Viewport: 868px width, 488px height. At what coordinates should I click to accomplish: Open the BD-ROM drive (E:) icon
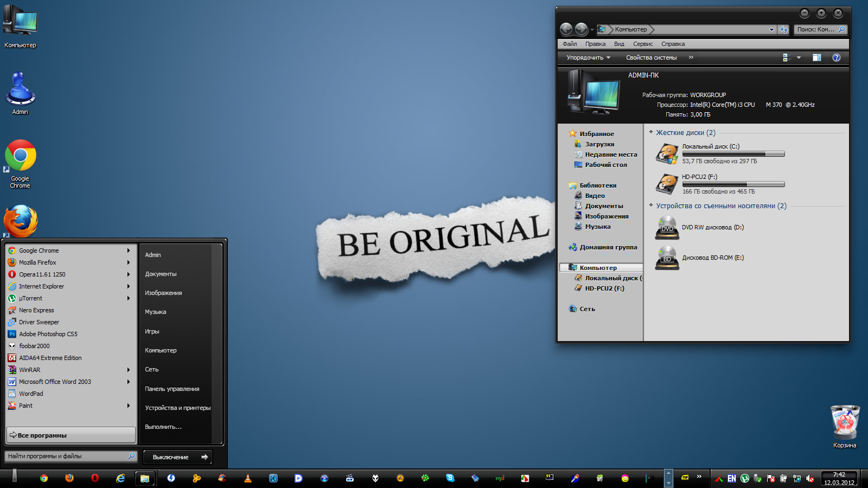click(667, 258)
